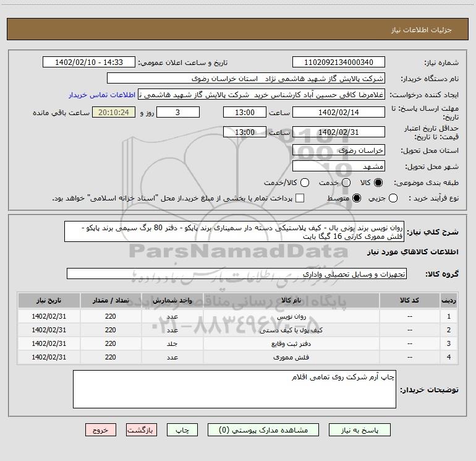Image resolution: width=476 pixels, height=461 pixels.
Task: Focus the توضیحات خریدار text area
Action: (234, 389)
